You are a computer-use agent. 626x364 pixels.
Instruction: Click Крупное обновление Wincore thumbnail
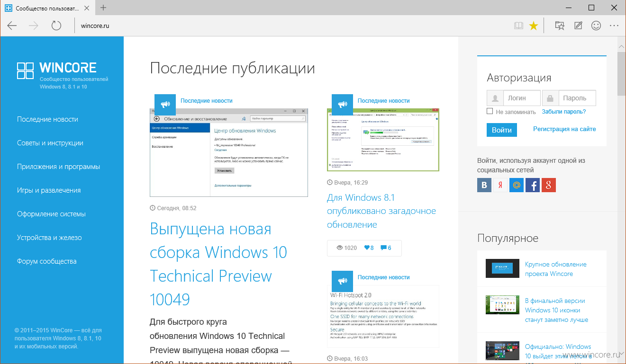coord(502,268)
